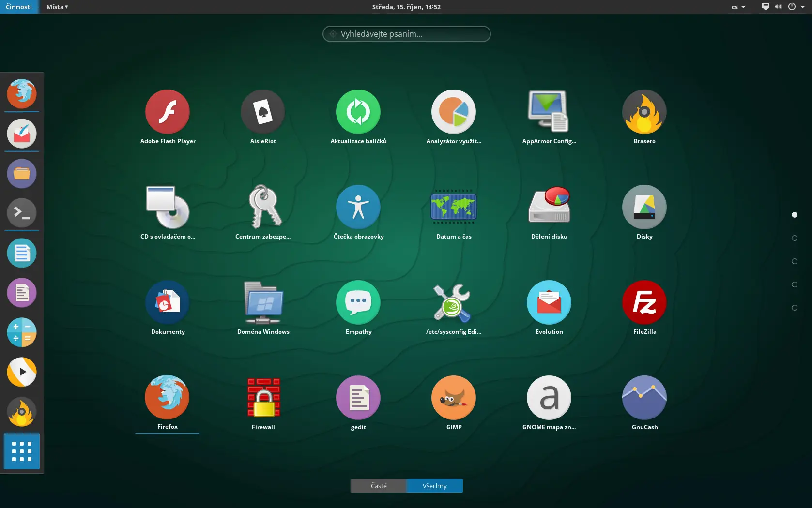Screen dimensions: 812x508
Task: Open the date and time calendar menu
Action: tap(406, 7)
